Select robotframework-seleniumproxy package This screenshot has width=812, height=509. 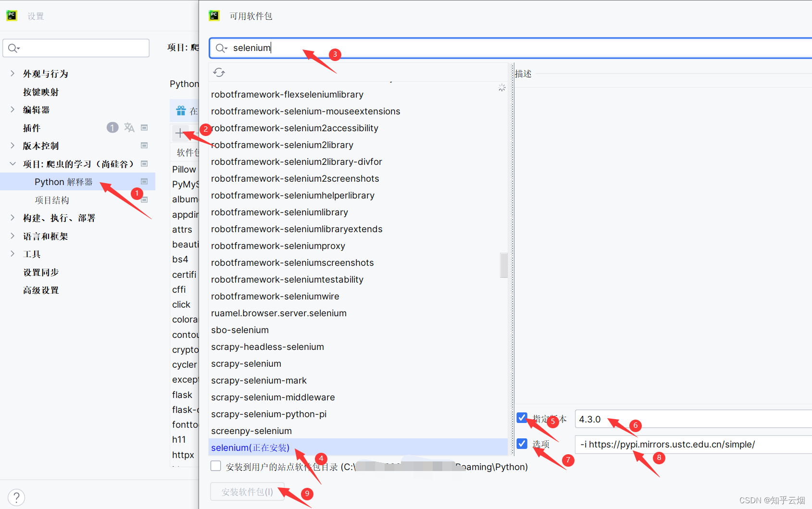click(278, 246)
